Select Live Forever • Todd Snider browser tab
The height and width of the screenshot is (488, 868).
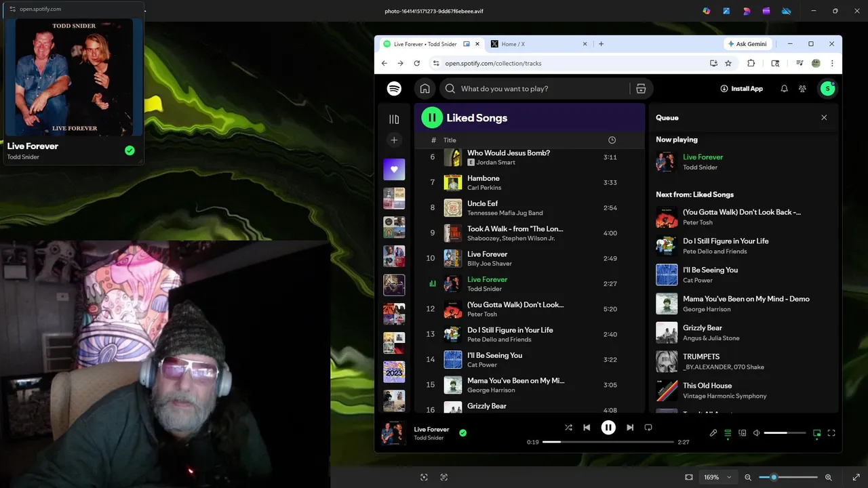coord(425,44)
